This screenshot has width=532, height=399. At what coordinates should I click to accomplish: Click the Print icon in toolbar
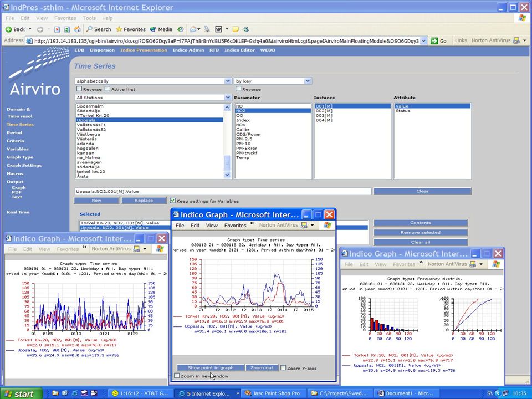[207, 29]
